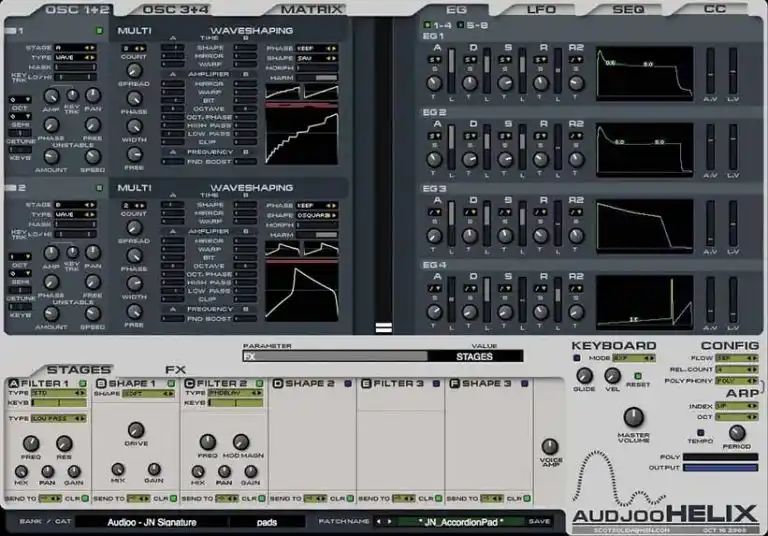Toggle oscillator 1 green enable light
768x536 pixels.
(99, 31)
